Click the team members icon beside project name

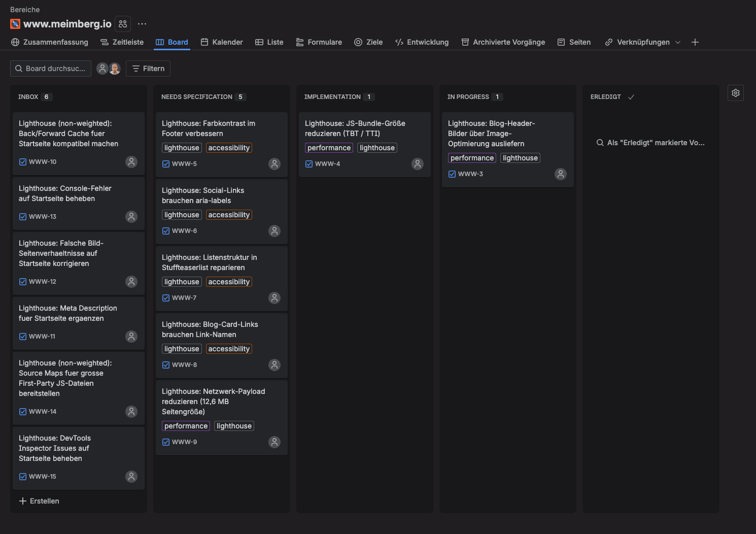coord(123,24)
